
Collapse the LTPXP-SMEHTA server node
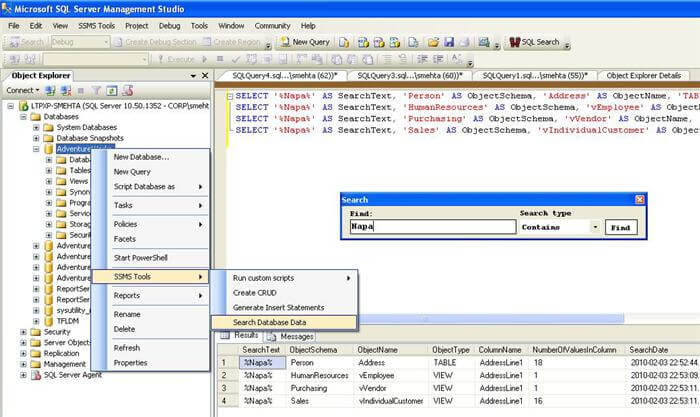pyautogui.click(x=11, y=106)
